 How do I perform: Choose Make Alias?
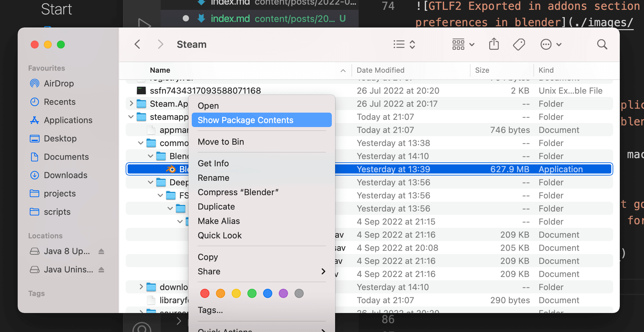(262, 221)
